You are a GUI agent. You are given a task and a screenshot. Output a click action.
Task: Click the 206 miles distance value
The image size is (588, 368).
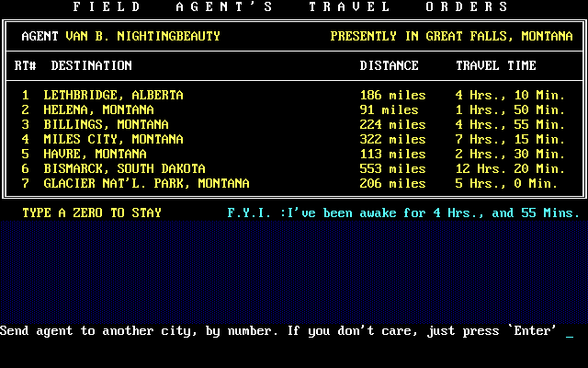(392, 183)
